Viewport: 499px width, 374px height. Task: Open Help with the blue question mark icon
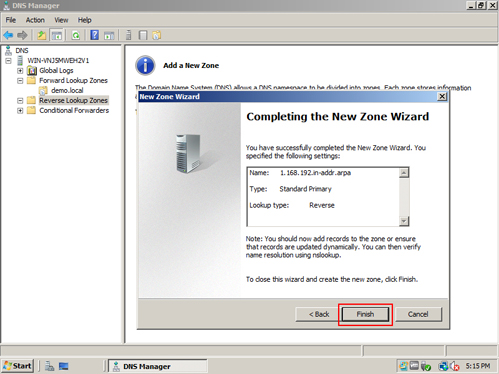pos(95,35)
